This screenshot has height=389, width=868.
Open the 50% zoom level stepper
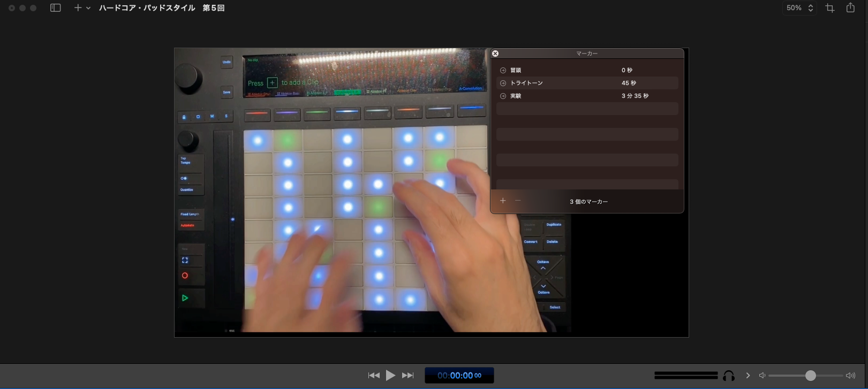point(799,8)
